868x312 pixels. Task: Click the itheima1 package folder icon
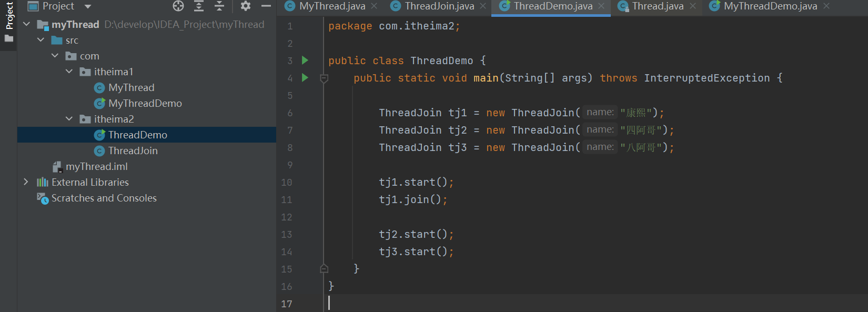point(85,72)
